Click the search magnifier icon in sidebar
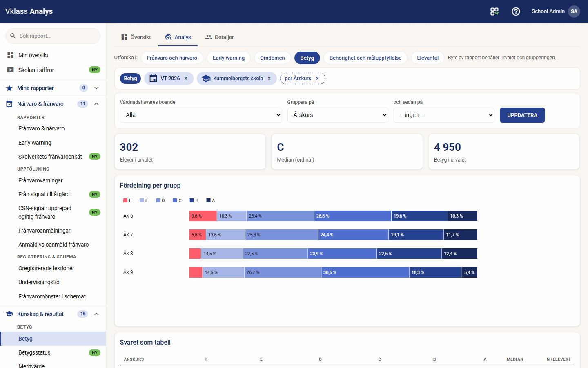588x368 pixels. point(13,36)
